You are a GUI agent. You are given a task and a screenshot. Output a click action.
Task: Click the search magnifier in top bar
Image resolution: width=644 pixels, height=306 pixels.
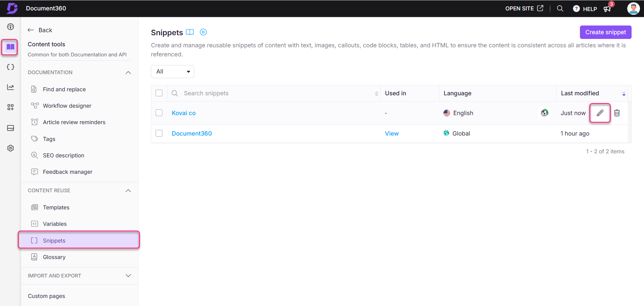pyautogui.click(x=560, y=8)
